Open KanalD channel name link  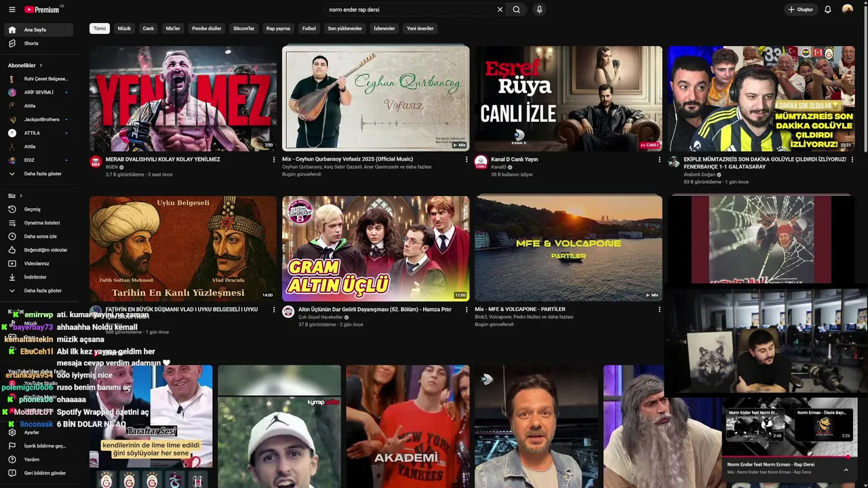(498, 167)
